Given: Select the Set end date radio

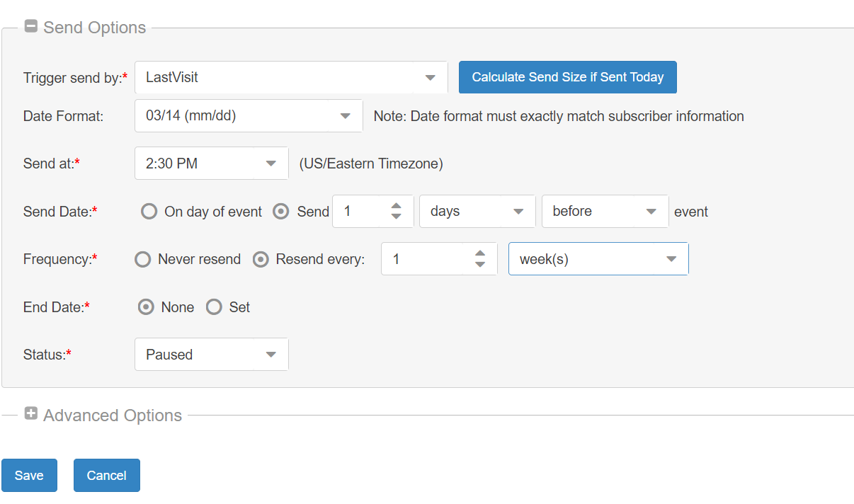Looking at the screenshot, I should point(214,307).
